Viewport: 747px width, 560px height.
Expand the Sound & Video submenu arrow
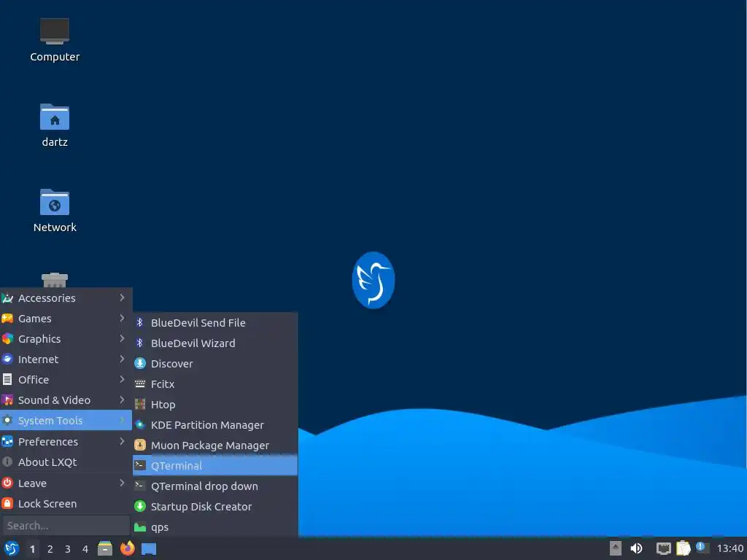pos(122,400)
